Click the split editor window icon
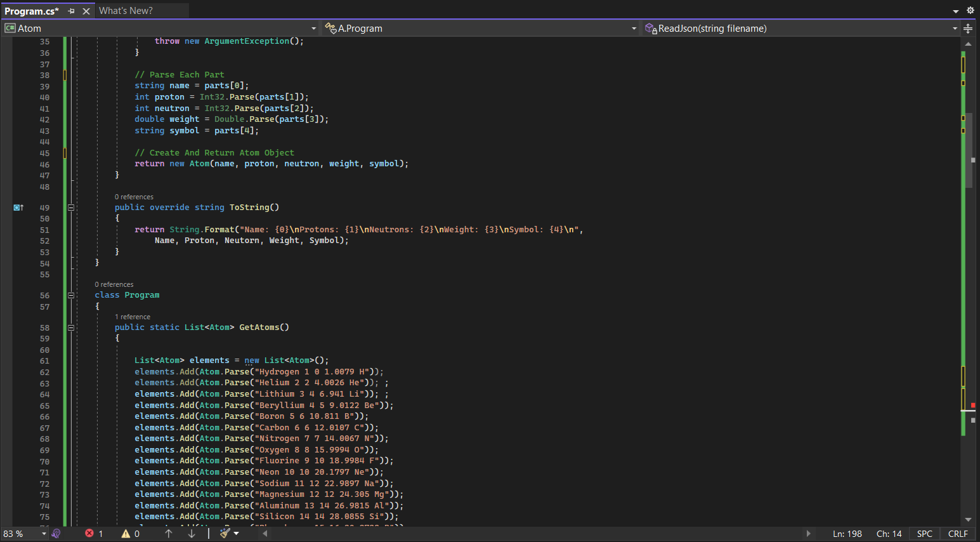 tap(968, 29)
